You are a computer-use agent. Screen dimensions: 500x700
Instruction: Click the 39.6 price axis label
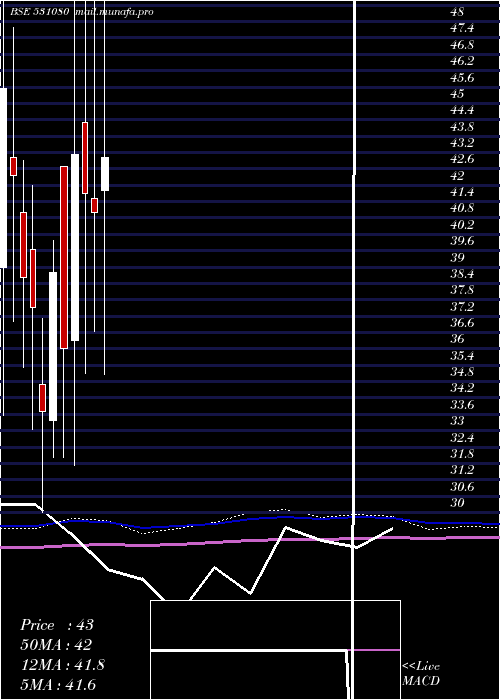(462, 241)
